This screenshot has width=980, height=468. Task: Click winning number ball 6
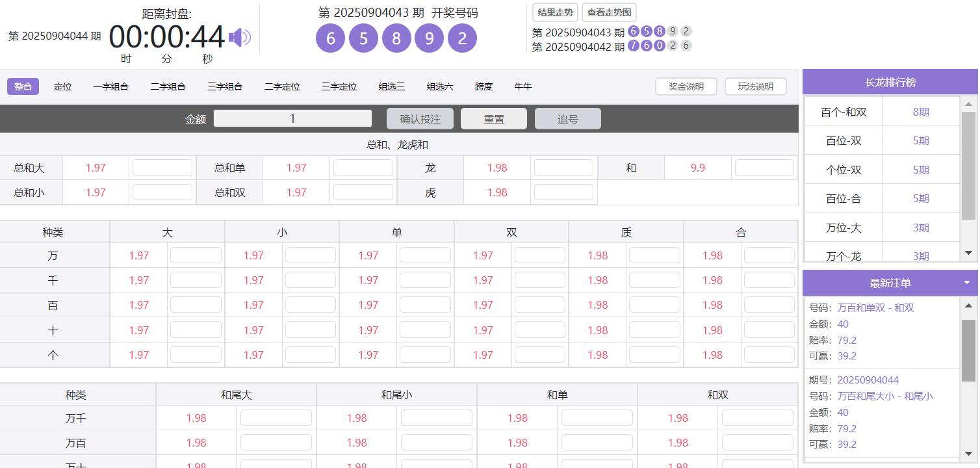tap(329, 38)
